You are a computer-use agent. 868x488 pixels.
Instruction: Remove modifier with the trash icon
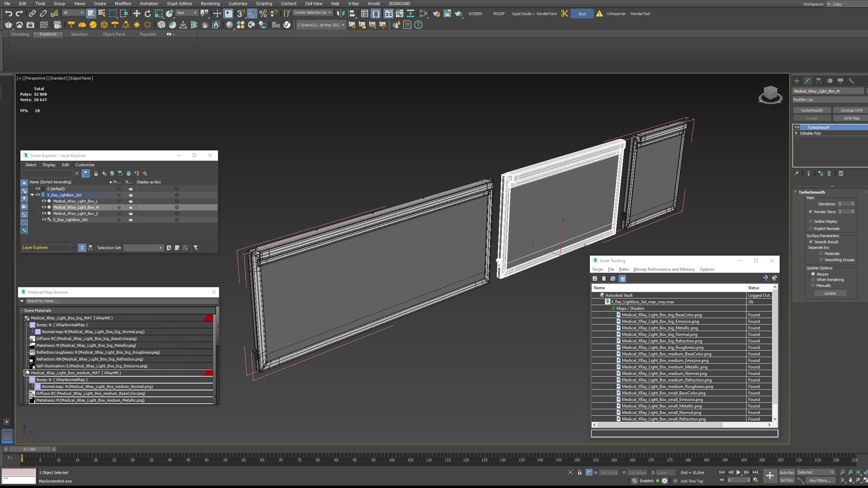coord(829,174)
